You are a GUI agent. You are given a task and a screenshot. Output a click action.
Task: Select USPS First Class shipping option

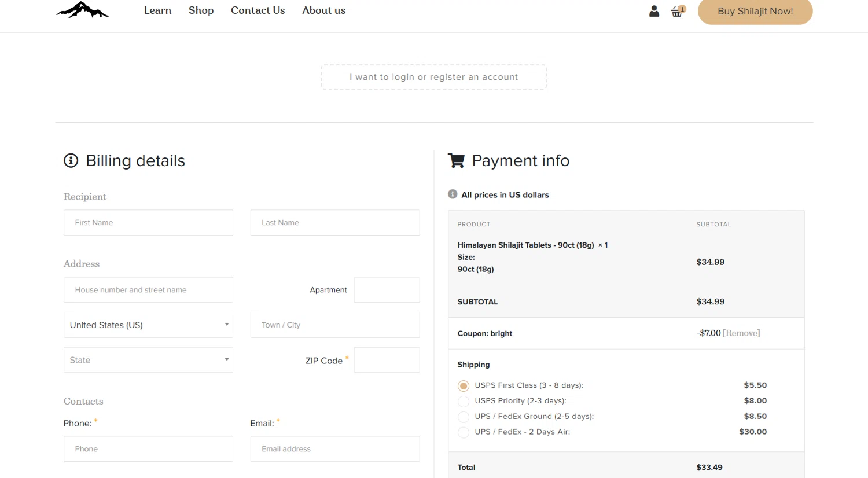pyautogui.click(x=464, y=386)
